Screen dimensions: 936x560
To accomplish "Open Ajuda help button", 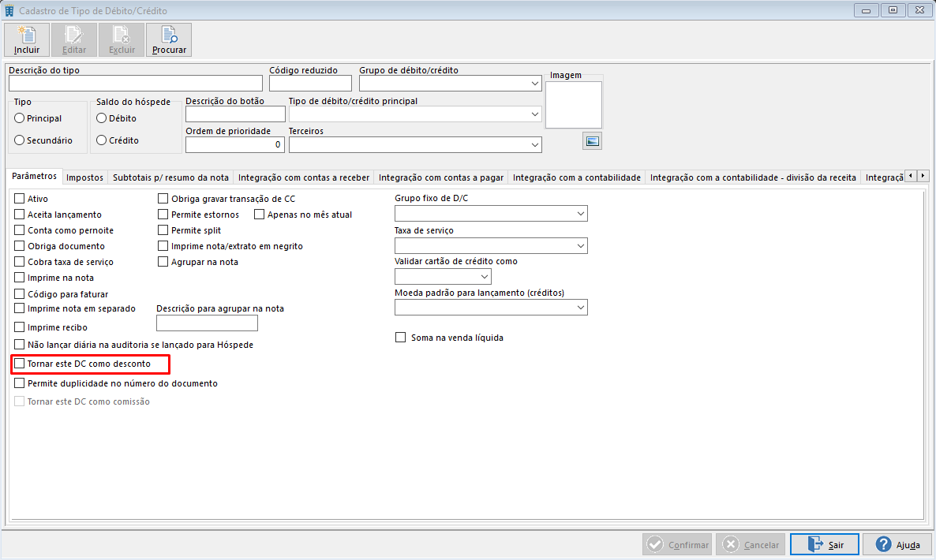I will (x=898, y=544).
